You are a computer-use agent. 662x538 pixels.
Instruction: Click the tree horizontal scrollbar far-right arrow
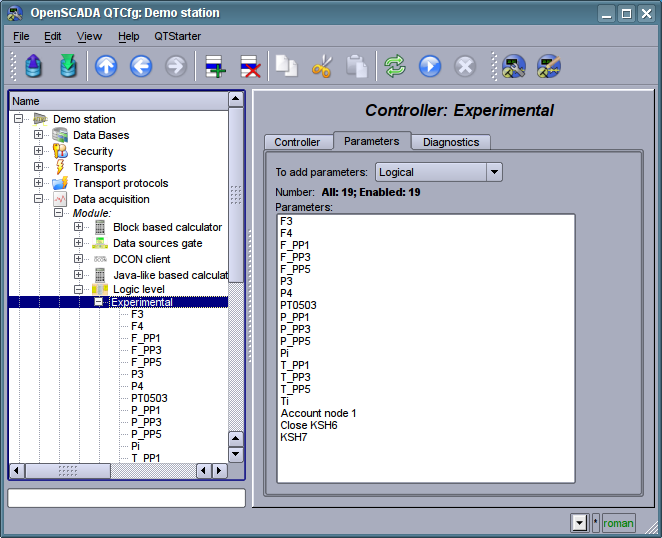pos(219,470)
